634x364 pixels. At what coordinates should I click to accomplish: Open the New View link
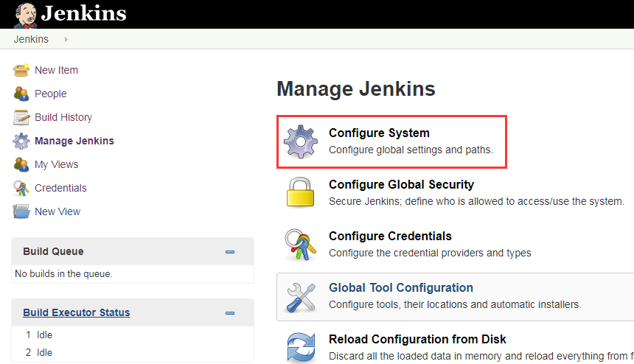pyautogui.click(x=58, y=211)
